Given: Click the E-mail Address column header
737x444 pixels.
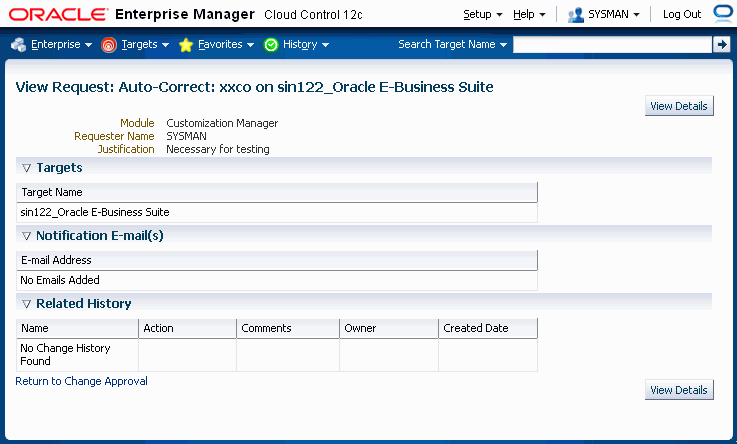Looking at the screenshot, I should (277, 260).
